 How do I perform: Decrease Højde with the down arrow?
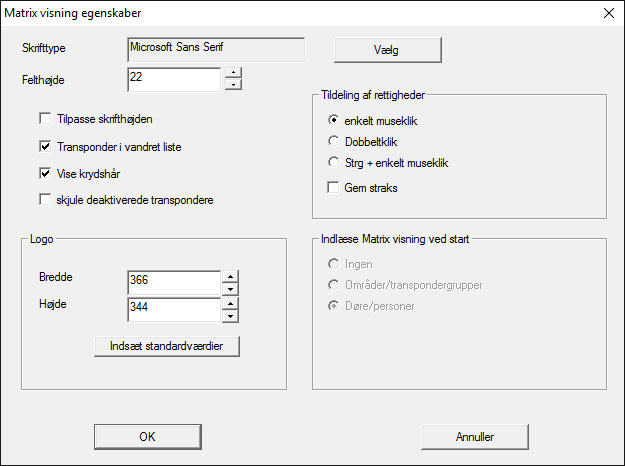click(230, 316)
